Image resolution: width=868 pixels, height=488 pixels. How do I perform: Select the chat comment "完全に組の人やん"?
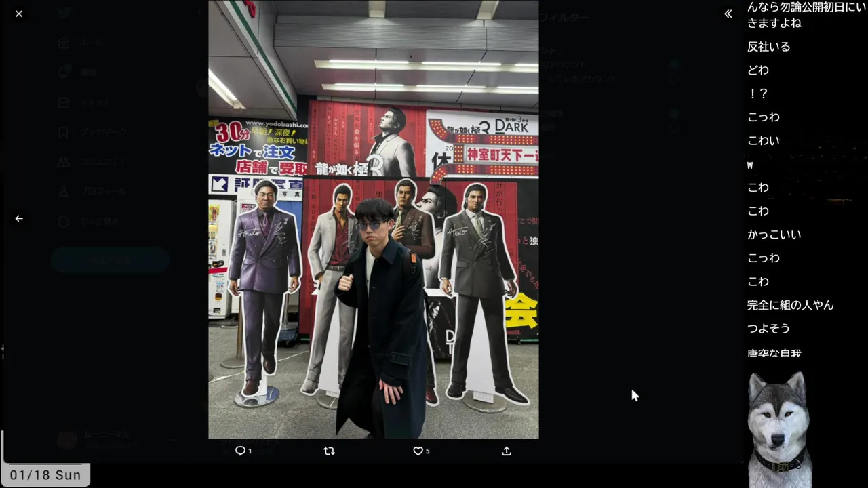pos(791,305)
